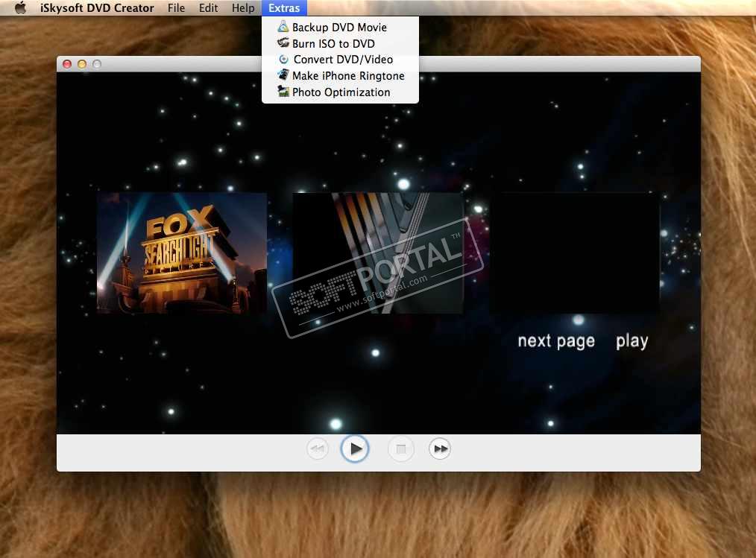Click the rewind playback button
The width and height of the screenshot is (756, 558).
[x=318, y=448]
